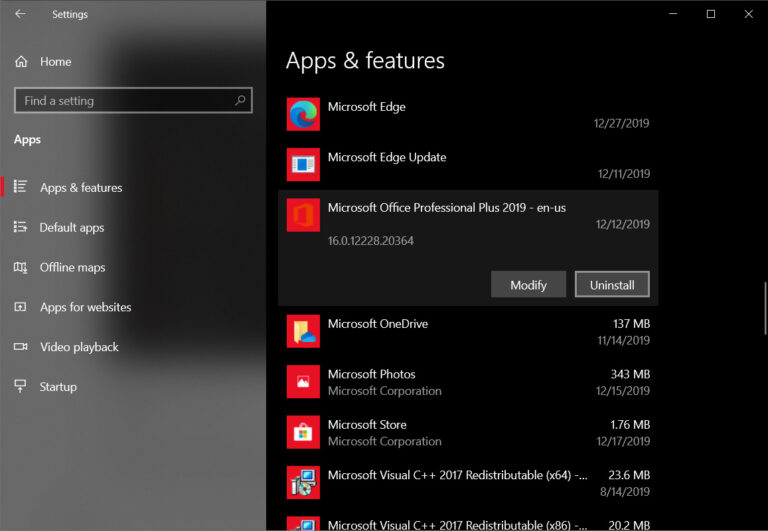Click the Apps section heading in sidebar

click(x=27, y=140)
